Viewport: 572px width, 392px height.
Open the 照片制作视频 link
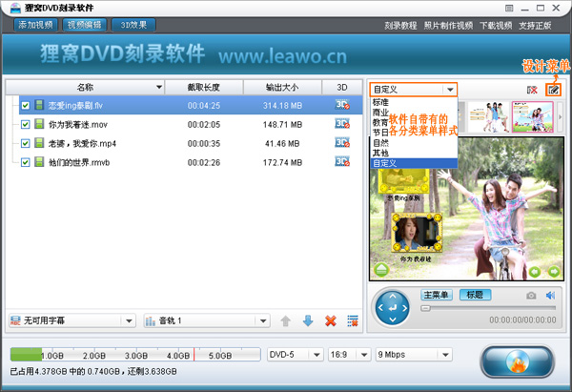pos(448,26)
